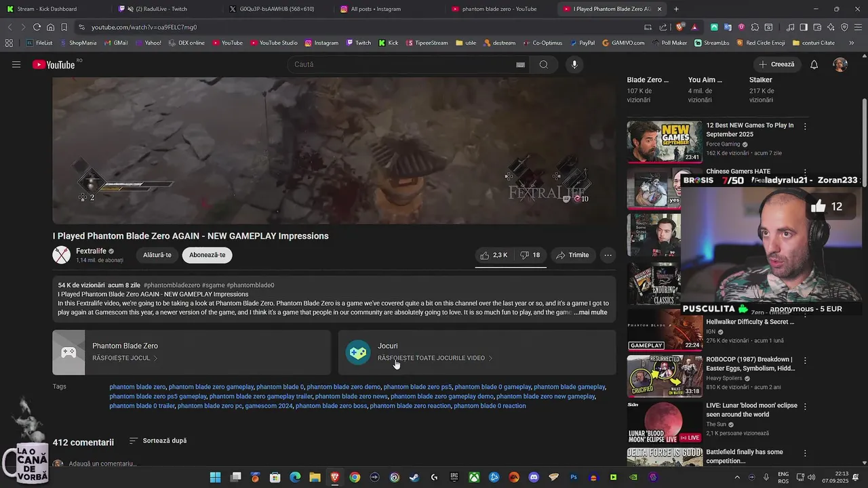Open the YouTube hamburger guide menu
The height and width of the screenshot is (488, 868).
pyautogui.click(x=16, y=64)
